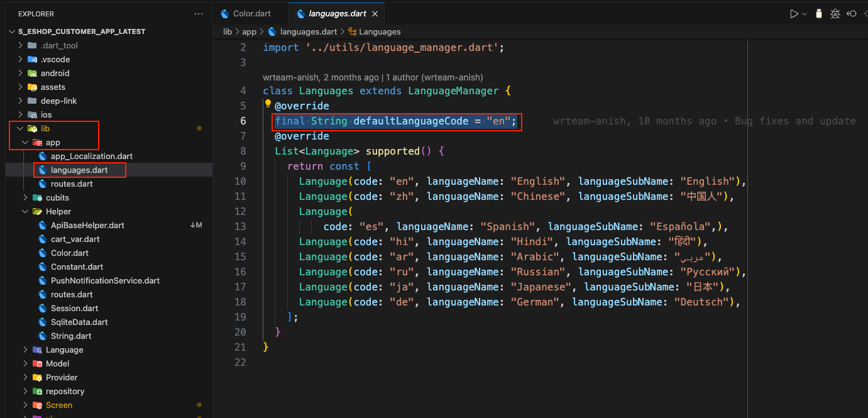The width and height of the screenshot is (868, 418).
Task: Expand the cubits folder
Action: pos(57,198)
